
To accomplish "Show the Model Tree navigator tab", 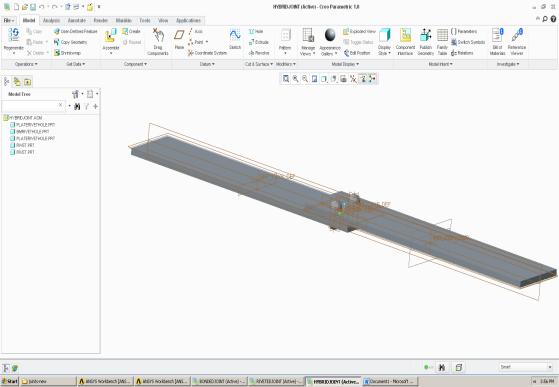I will [x=7, y=82].
